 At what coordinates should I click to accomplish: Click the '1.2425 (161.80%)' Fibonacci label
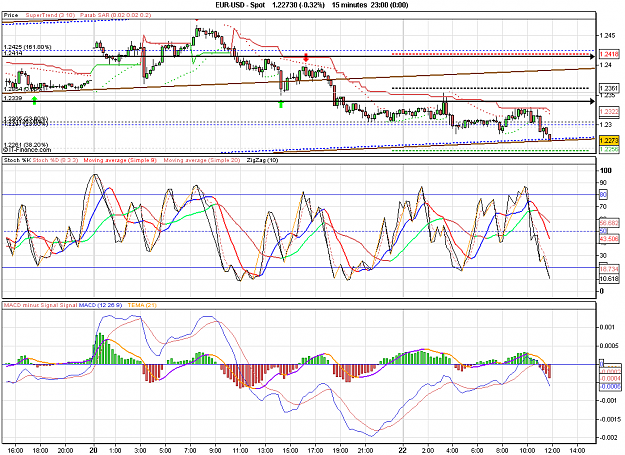[28, 47]
